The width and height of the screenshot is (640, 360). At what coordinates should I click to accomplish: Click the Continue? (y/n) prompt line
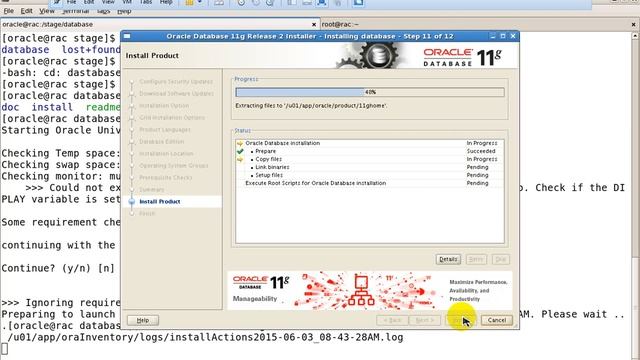(x=58, y=269)
